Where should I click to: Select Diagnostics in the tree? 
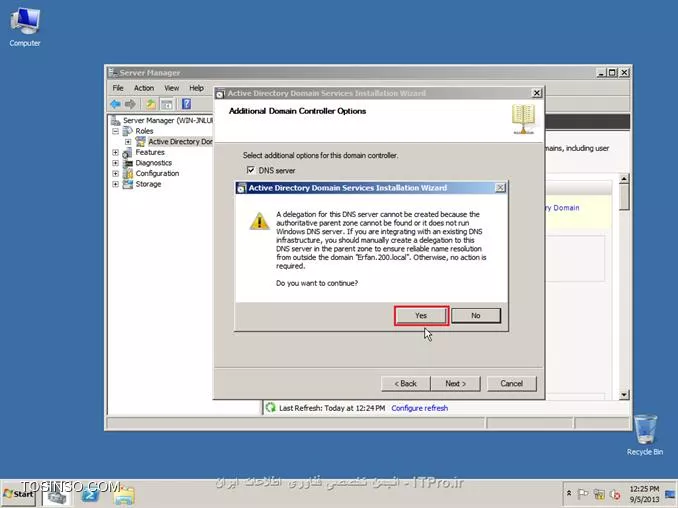(x=154, y=163)
